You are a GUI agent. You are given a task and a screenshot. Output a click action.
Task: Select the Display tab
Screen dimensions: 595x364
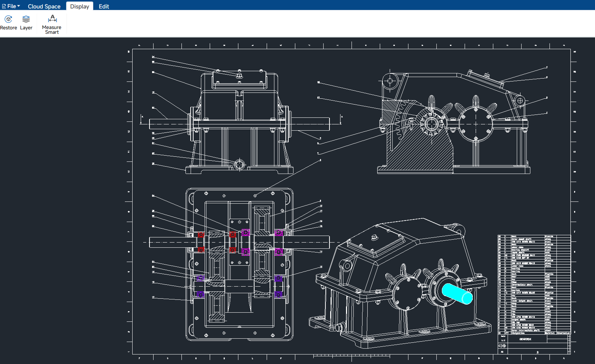tap(80, 6)
